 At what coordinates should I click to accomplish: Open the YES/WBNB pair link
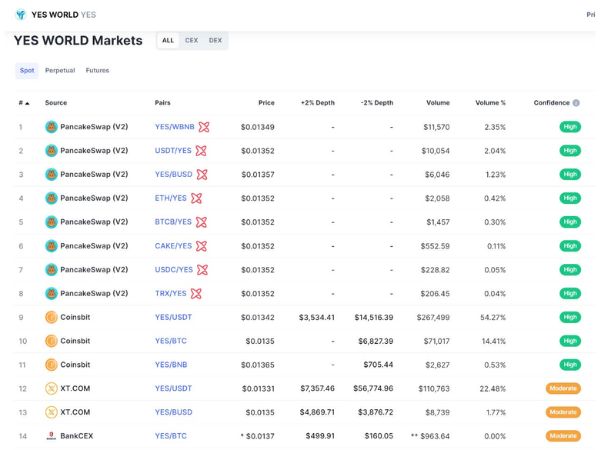point(174,127)
